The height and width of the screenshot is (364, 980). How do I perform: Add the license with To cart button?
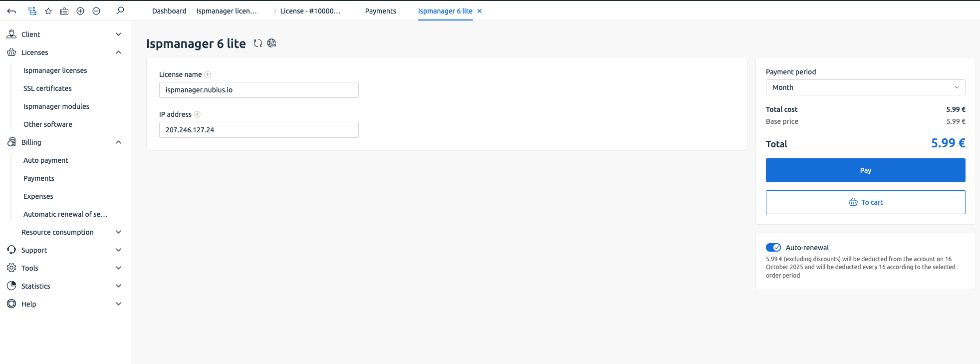click(865, 202)
